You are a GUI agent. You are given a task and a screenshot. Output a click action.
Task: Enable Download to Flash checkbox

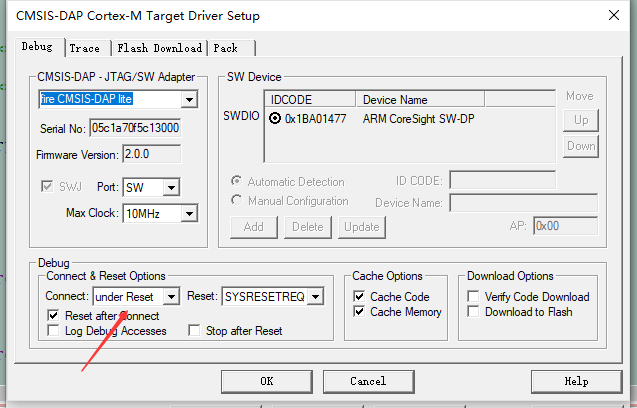473,312
